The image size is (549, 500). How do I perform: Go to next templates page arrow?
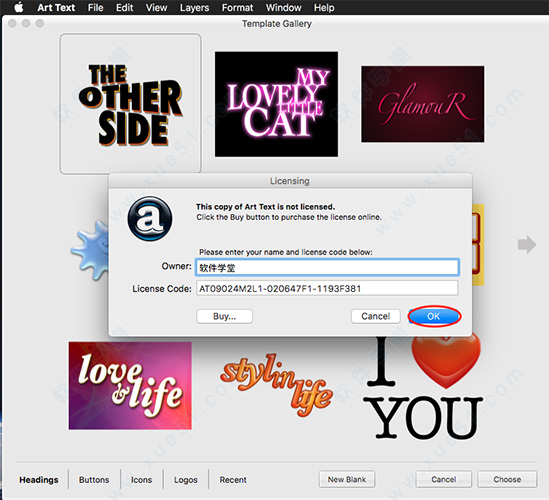point(527,244)
